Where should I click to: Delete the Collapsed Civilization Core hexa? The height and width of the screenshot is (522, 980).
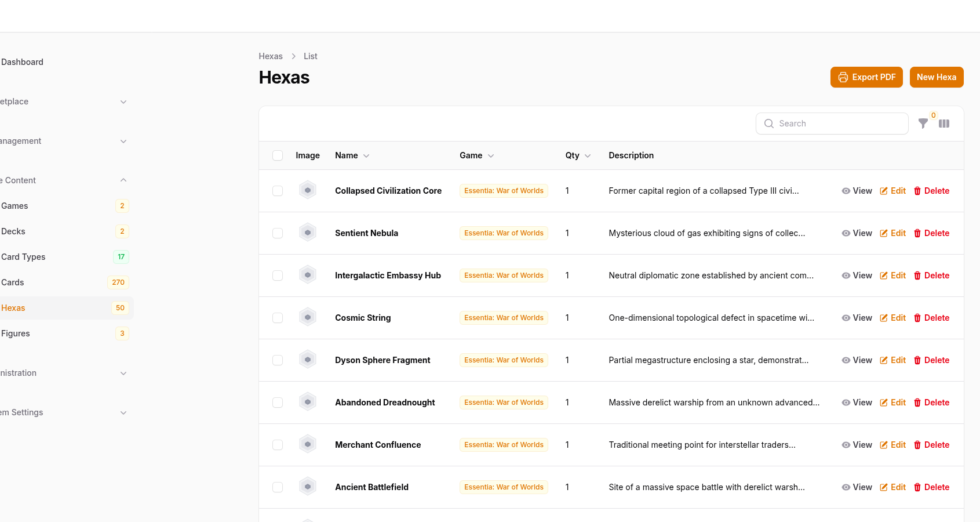coord(931,191)
